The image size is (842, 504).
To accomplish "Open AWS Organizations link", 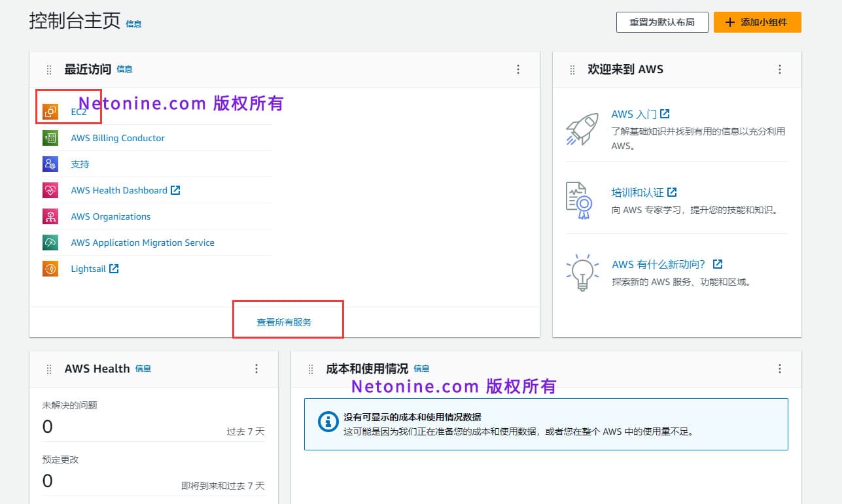I will (111, 216).
